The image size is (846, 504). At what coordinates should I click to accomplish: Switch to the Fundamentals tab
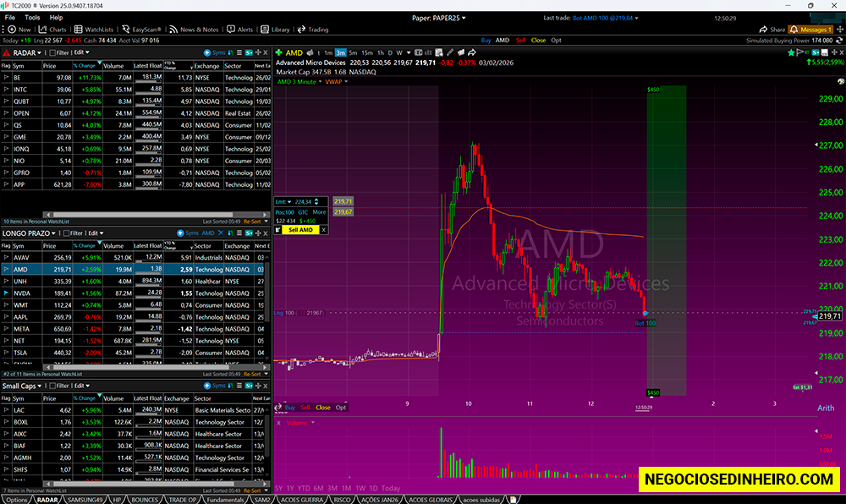[x=226, y=500]
